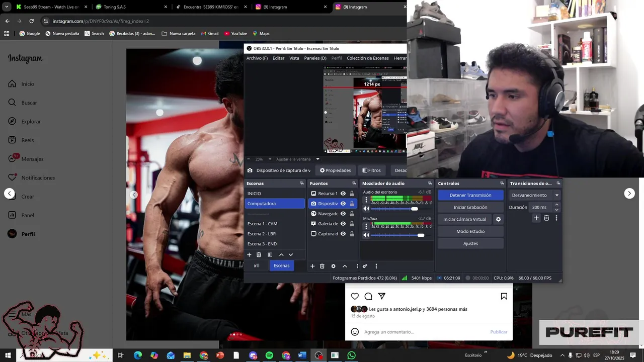Open virtual camera settings gear
This screenshot has height=362, width=644.
click(x=499, y=219)
